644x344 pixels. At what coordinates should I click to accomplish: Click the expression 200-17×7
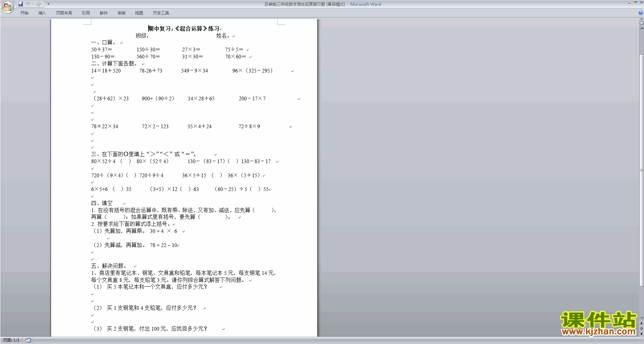(x=252, y=98)
